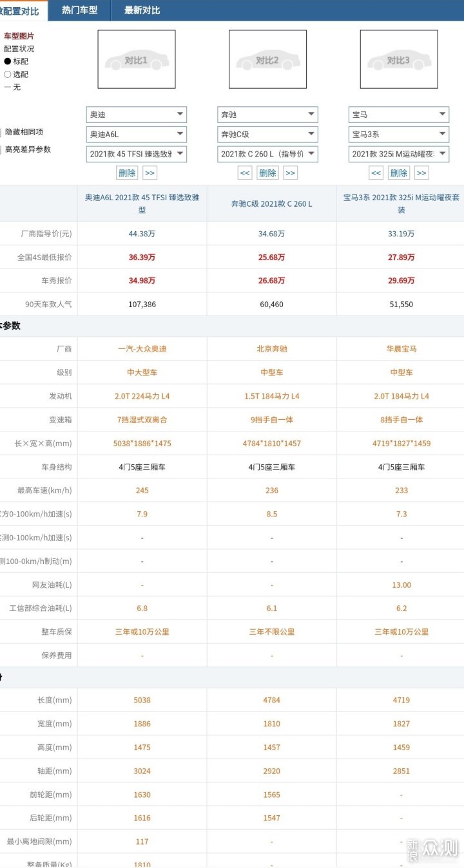
Task: Open the 2021款 325i M运动曜夜 model dropdown
Action: 399,154
